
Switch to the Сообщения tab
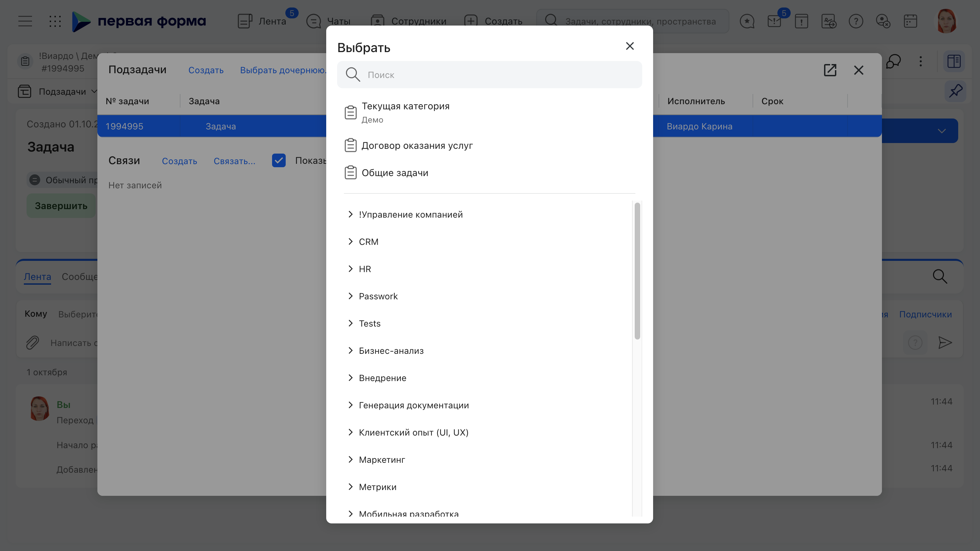click(x=80, y=277)
